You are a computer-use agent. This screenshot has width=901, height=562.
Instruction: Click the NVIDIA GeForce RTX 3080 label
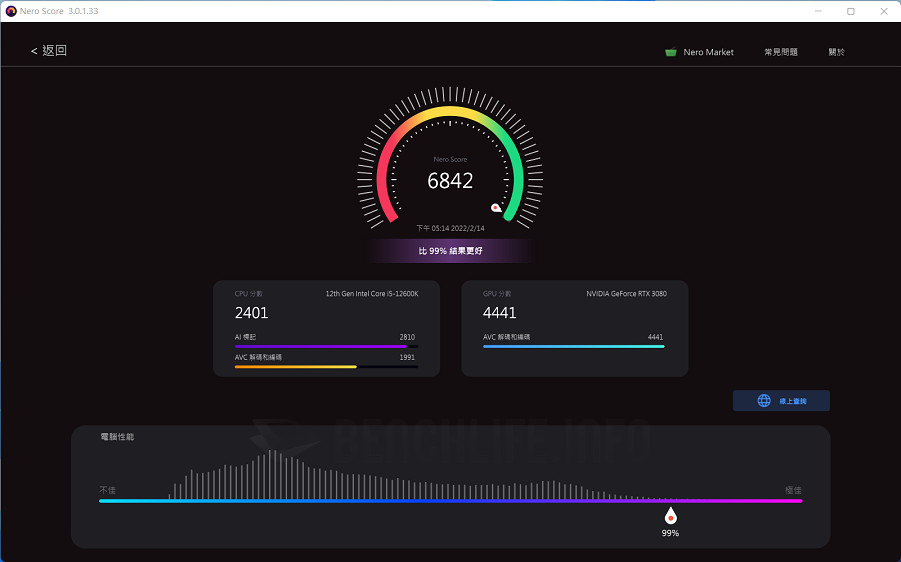[626, 294]
